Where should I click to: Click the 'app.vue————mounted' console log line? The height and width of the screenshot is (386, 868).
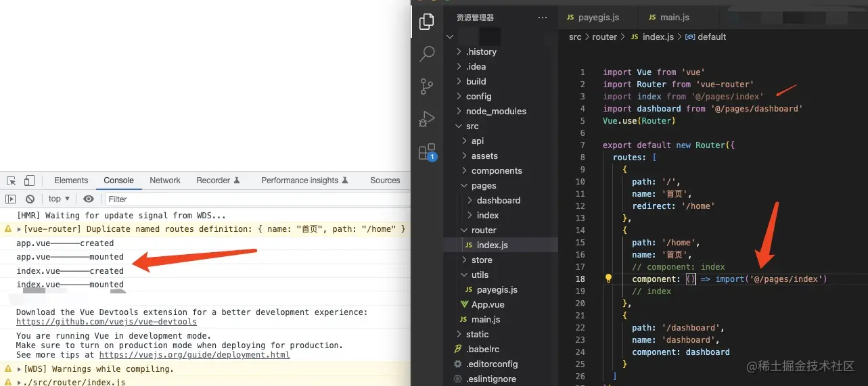70,257
